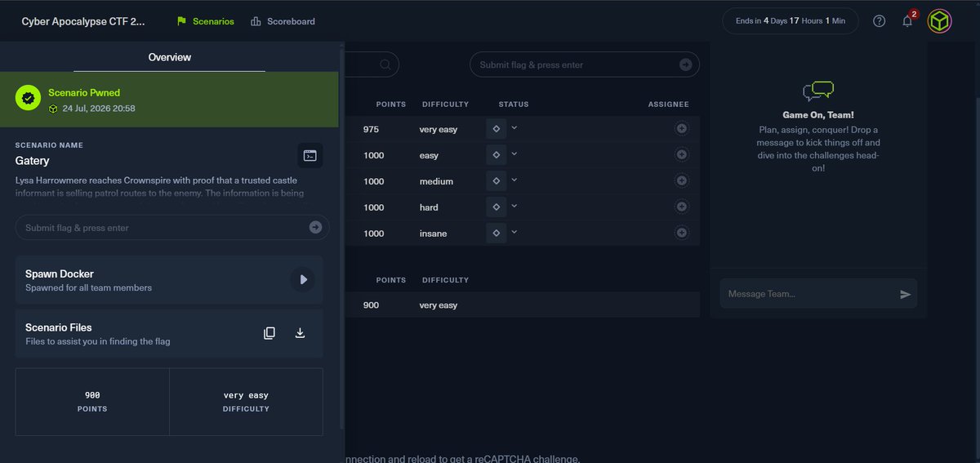Screen dimensions: 980x463
Task: Select the Overview tab
Action: point(169,57)
